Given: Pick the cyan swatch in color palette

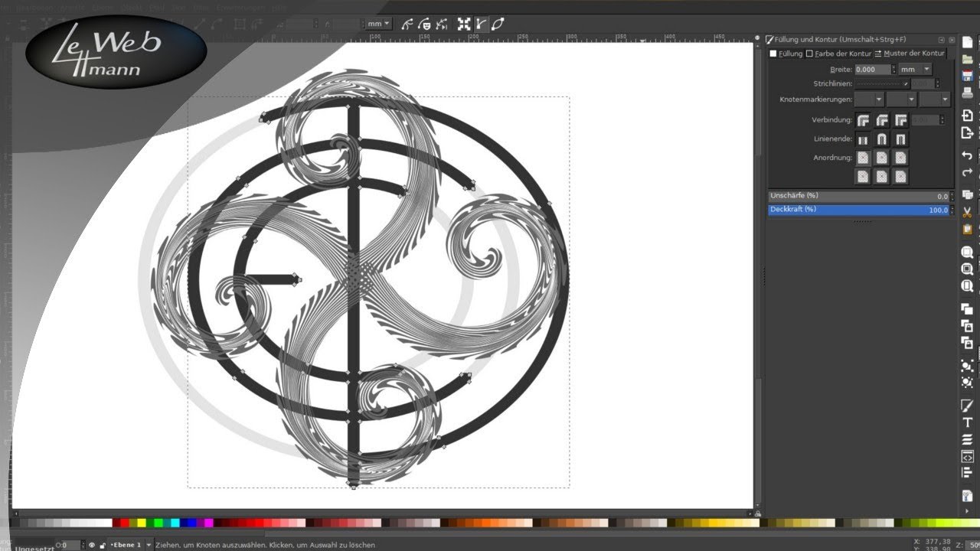Looking at the screenshot, I should click(x=175, y=523).
